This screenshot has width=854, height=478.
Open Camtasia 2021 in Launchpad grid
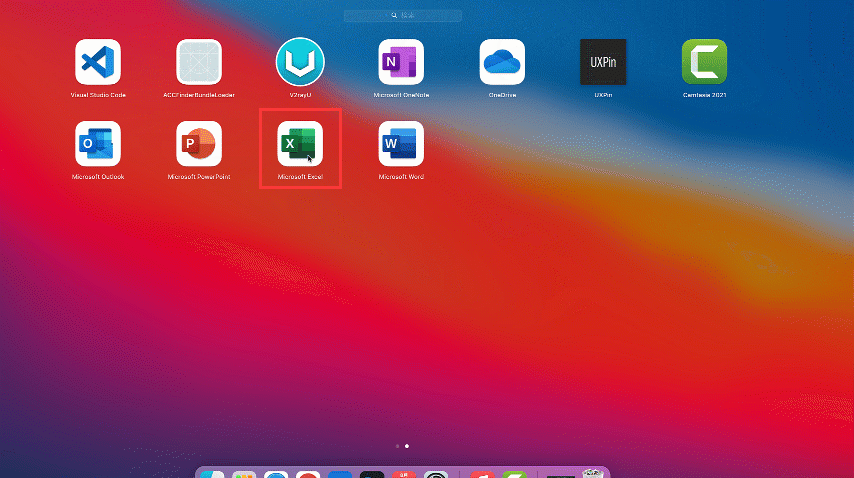coord(704,62)
